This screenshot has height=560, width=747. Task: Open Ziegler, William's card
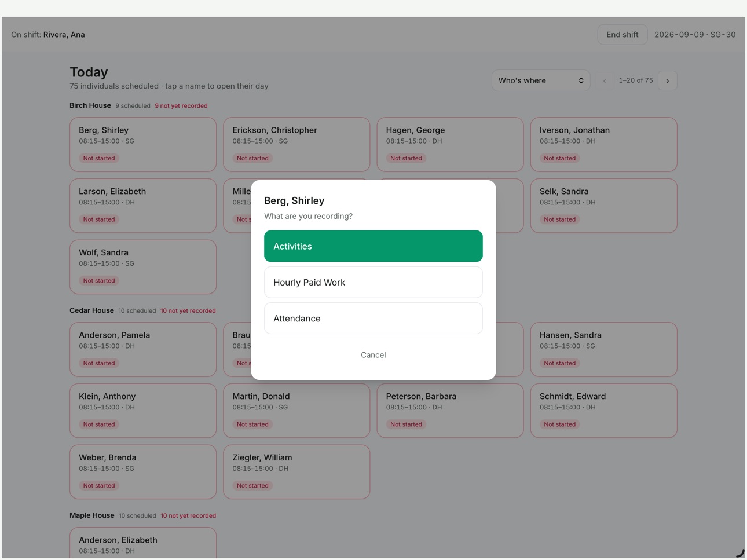coord(296,472)
